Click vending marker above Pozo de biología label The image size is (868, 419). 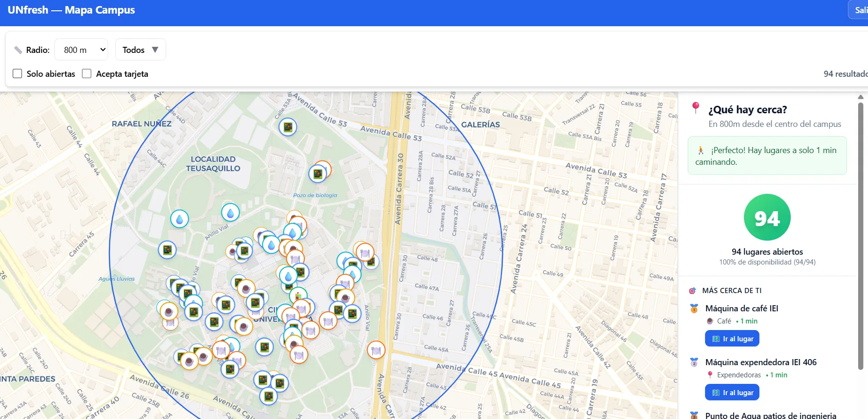pos(317,174)
